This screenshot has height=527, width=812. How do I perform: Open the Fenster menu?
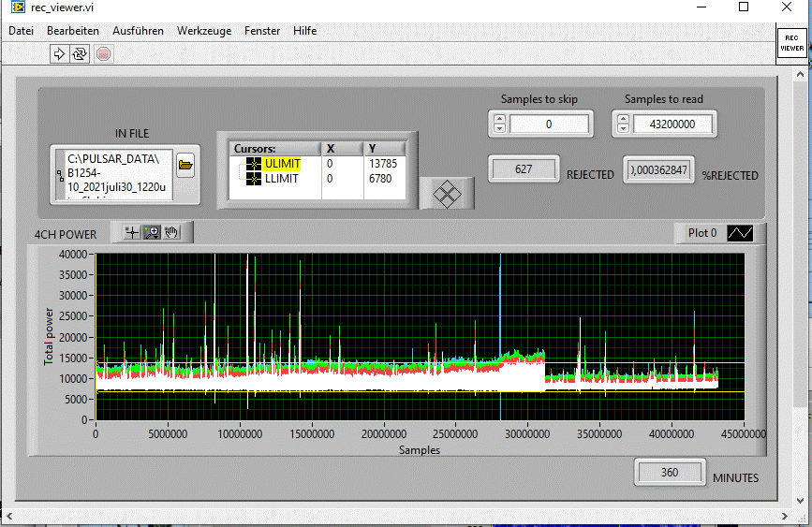click(x=262, y=31)
